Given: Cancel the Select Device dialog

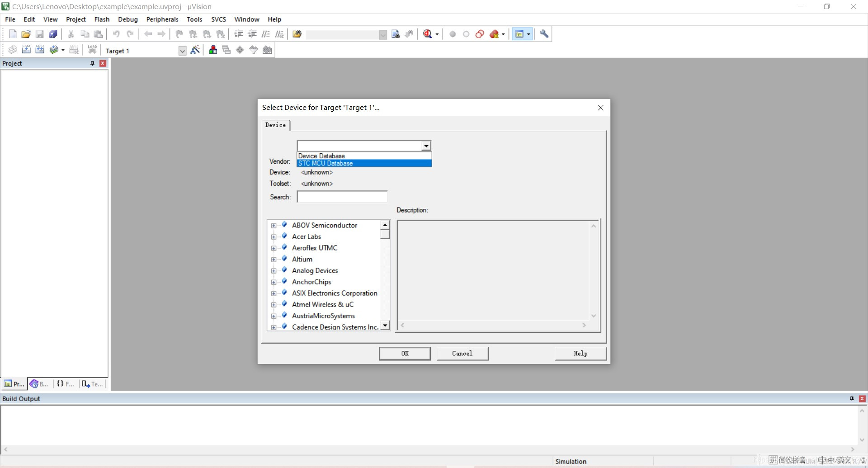Looking at the screenshot, I should (x=462, y=354).
